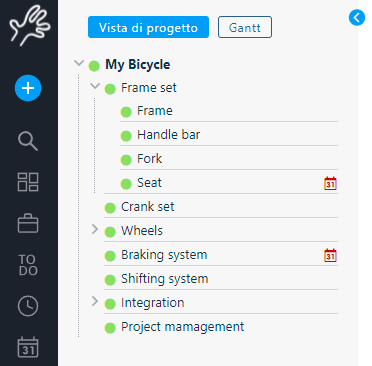The height and width of the screenshot is (366, 372).
Task: Open the sidebar calendar icon
Action: (x=28, y=347)
